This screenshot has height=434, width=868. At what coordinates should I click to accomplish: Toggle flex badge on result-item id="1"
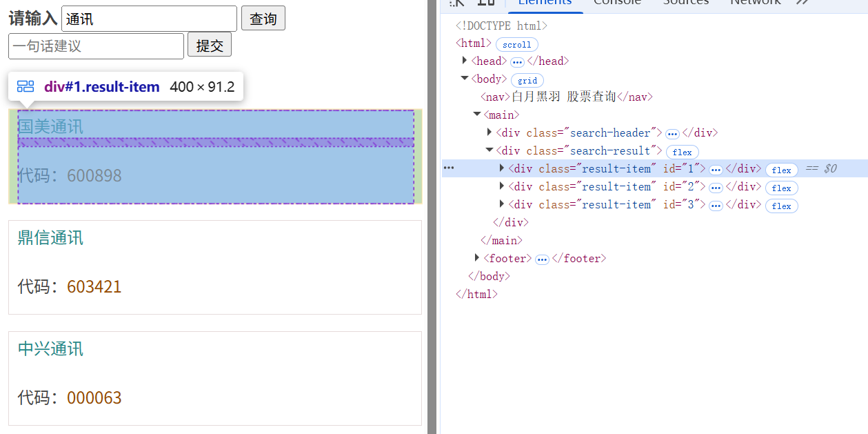(x=782, y=170)
